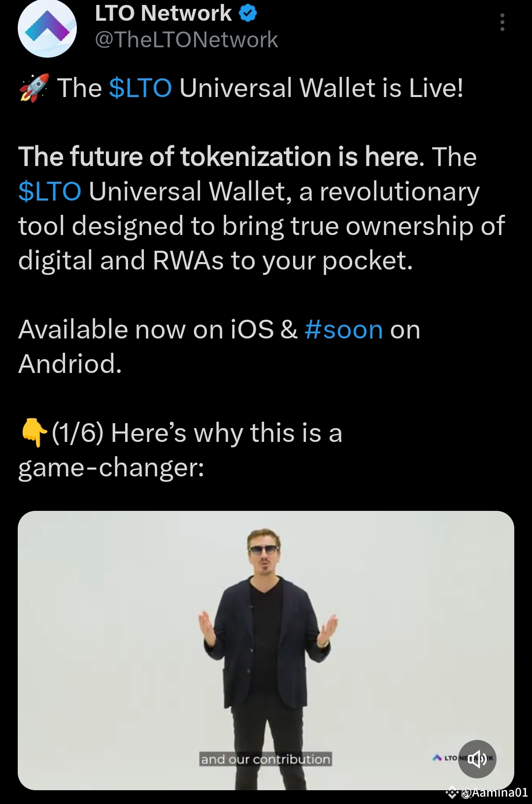Click the blue verified badge
The height and width of the screenshot is (804, 532).
(x=248, y=14)
